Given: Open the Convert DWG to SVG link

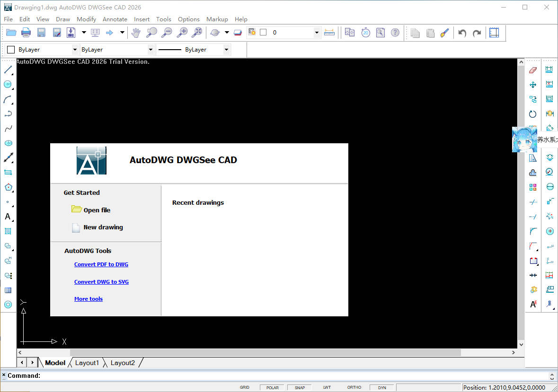Looking at the screenshot, I should (x=101, y=282).
